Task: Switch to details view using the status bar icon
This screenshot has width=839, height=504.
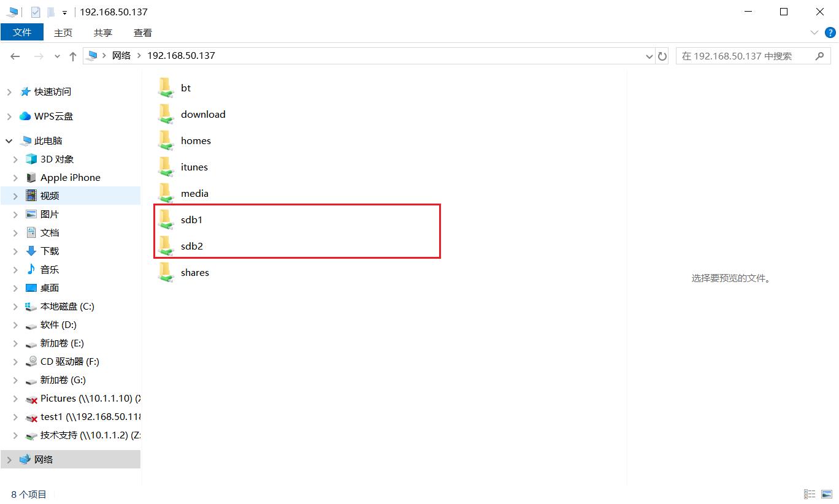Action: (810, 494)
